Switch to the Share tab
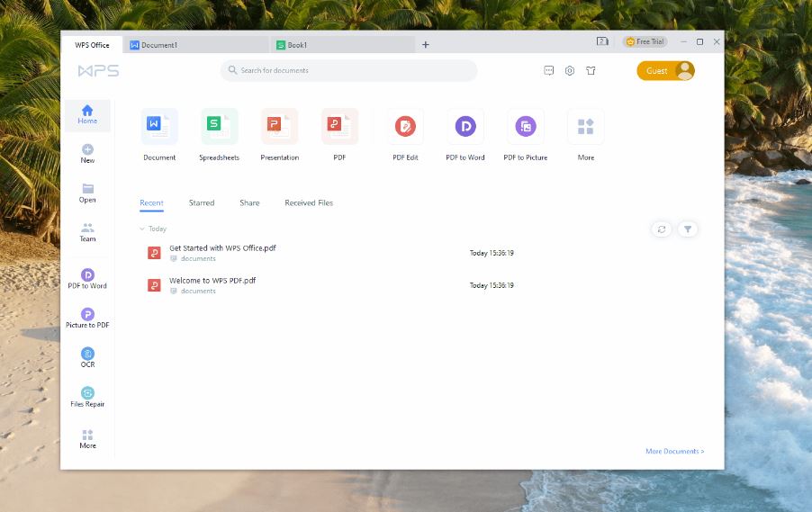Viewport: 812px width, 512px height. [249, 203]
